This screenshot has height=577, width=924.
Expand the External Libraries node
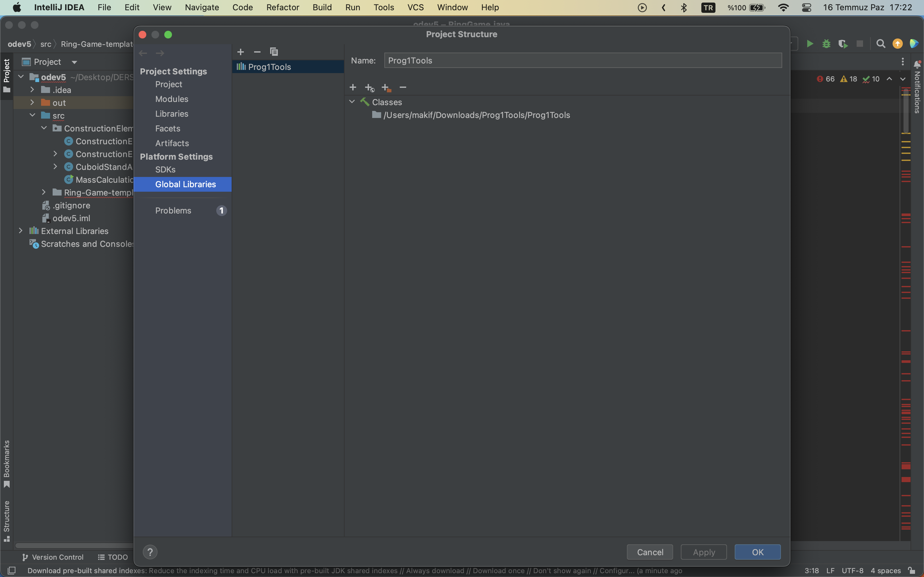(21, 231)
